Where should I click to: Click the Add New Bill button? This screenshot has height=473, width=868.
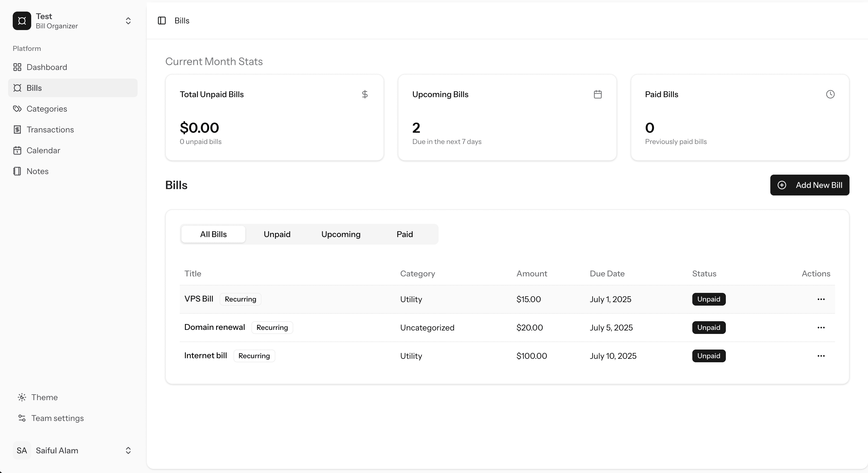[x=810, y=185]
